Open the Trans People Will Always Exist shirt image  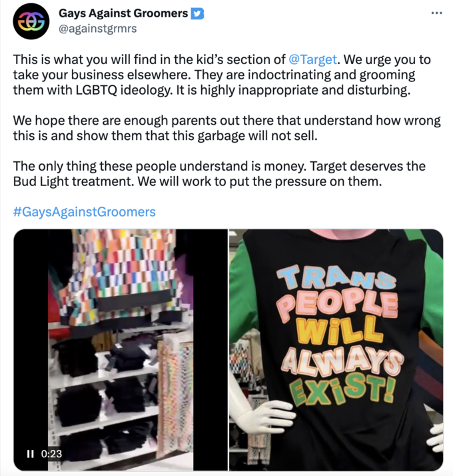[x=336, y=350]
